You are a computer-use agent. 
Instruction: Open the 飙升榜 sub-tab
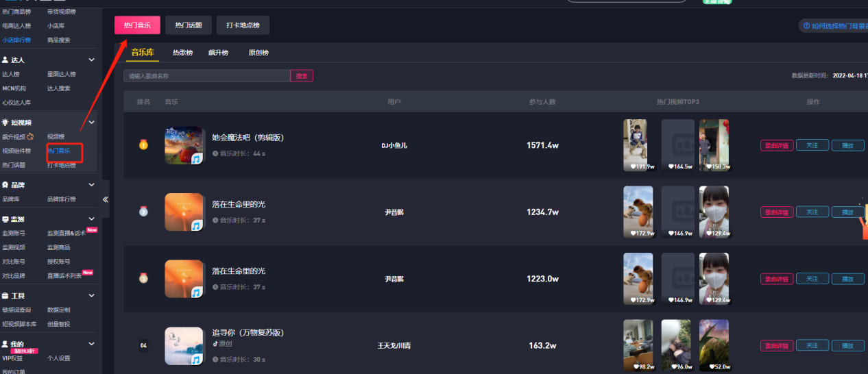218,53
